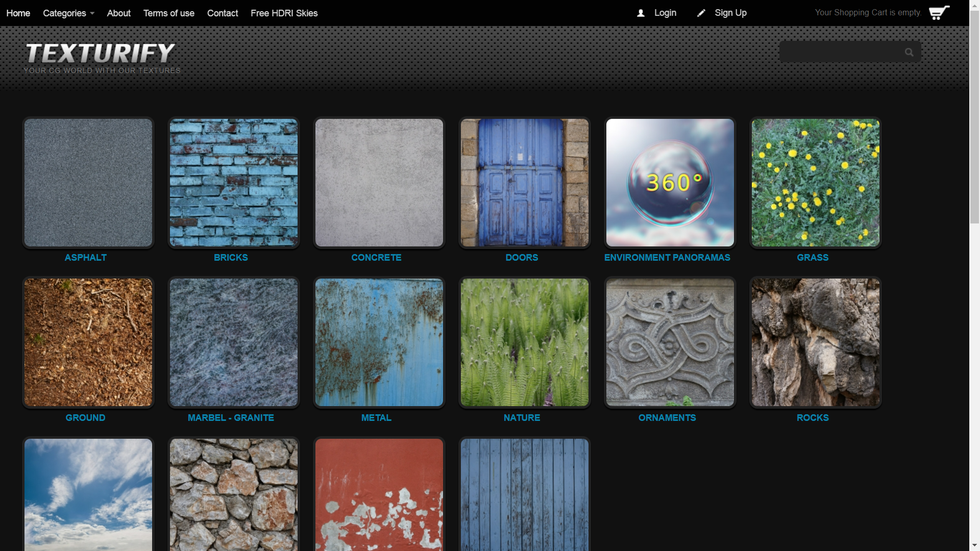The height and width of the screenshot is (551, 980).
Task: Click the Sign Up link
Action: point(731,13)
